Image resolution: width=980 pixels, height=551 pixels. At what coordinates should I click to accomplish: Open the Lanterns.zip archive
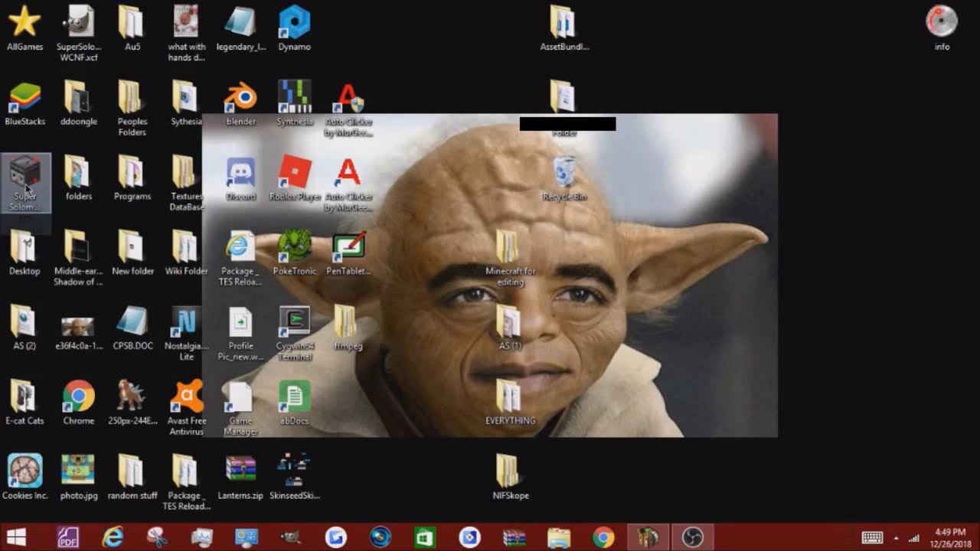click(240, 478)
